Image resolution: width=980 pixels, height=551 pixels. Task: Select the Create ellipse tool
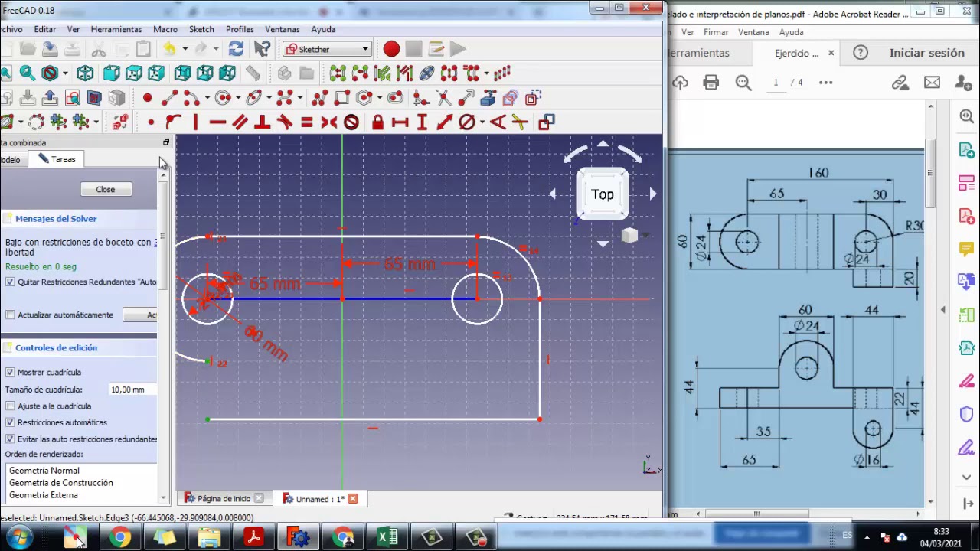[253, 98]
